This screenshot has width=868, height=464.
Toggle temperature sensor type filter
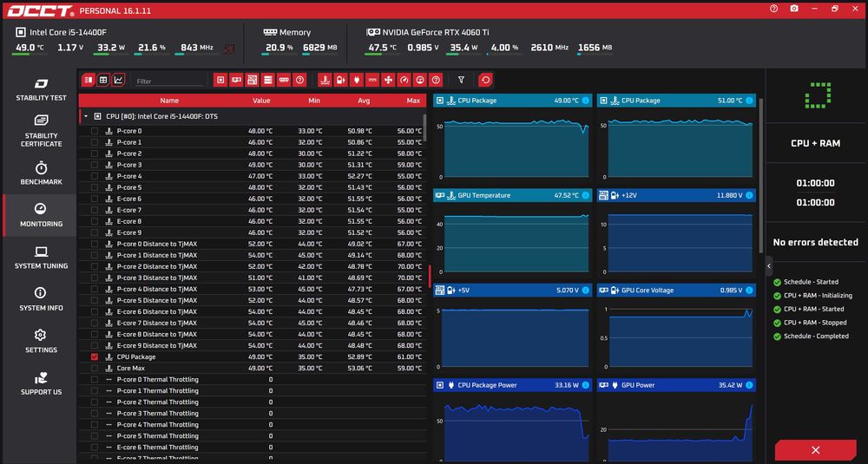325,80
